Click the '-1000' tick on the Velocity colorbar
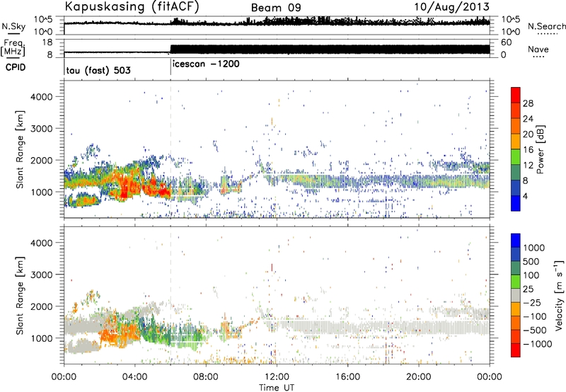 click(x=537, y=344)
